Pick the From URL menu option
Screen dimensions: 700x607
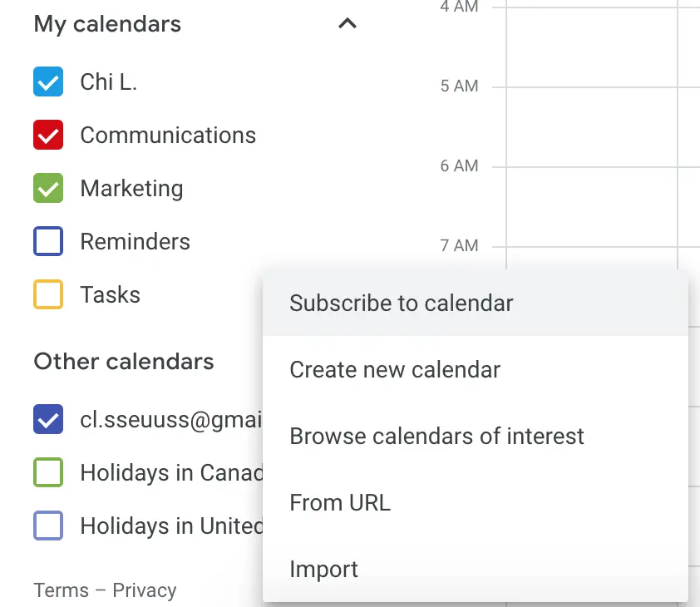point(340,503)
